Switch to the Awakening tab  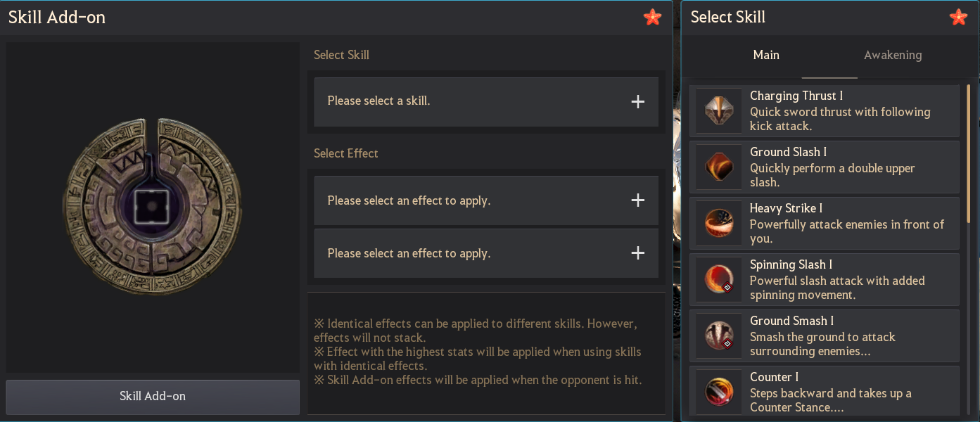coord(893,55)
